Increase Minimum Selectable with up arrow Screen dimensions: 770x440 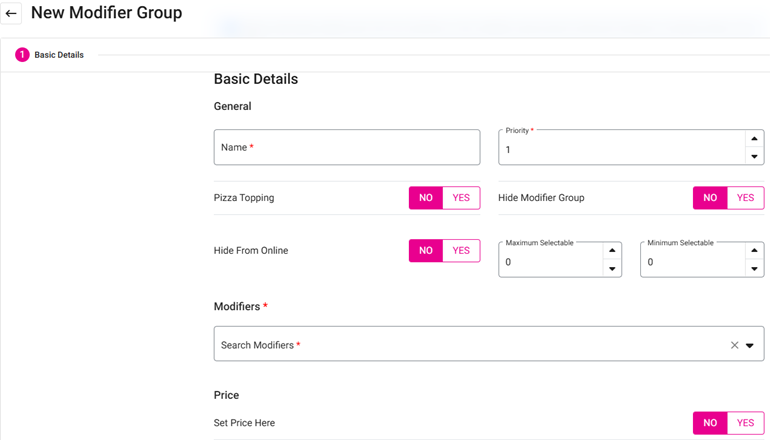(x=753, y=251)
